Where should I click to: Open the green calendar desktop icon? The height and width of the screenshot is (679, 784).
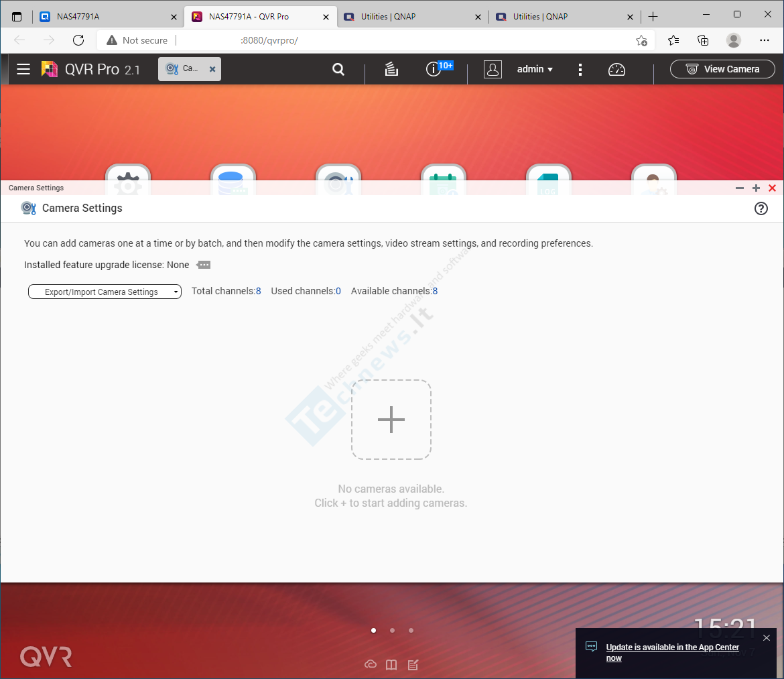tap(444, 180)
